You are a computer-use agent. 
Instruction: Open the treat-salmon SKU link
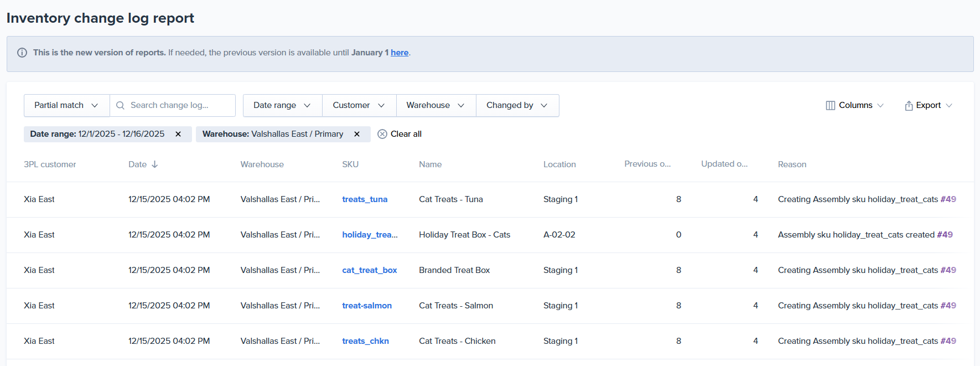pyautogui.click(x=367, y=306)
